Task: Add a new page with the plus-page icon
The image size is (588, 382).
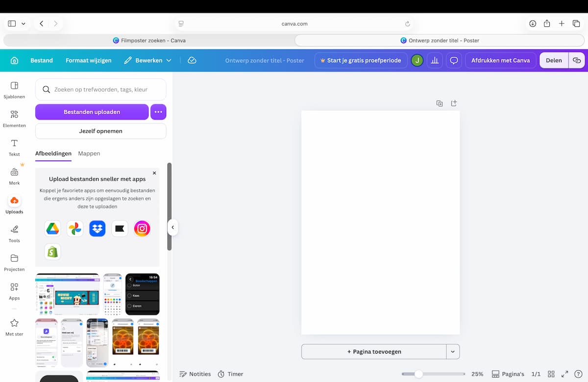Action: (454, 103)
